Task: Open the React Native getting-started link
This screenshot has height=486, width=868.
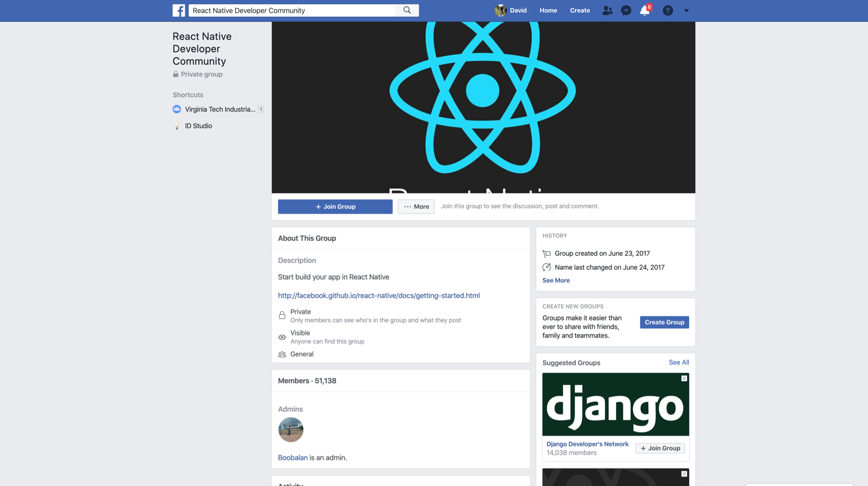Action: [x=378, y=296]
